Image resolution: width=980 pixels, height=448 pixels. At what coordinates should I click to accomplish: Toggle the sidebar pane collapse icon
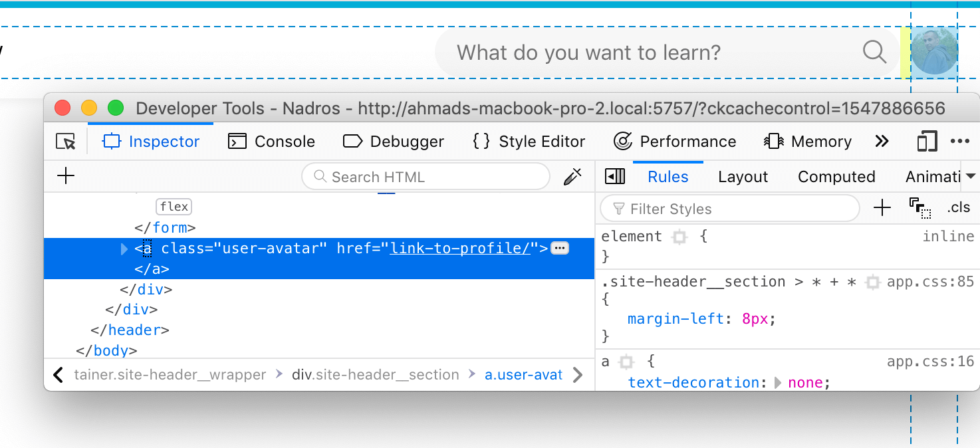coord(615,177)
